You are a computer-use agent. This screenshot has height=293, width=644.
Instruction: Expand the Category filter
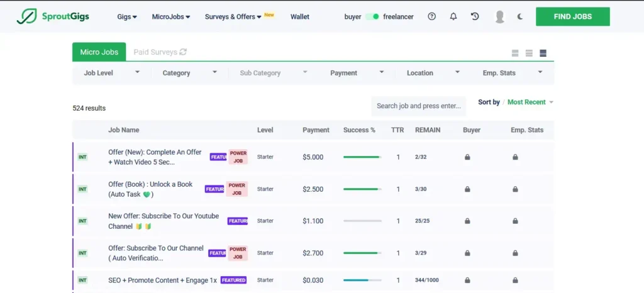[190, 73]
